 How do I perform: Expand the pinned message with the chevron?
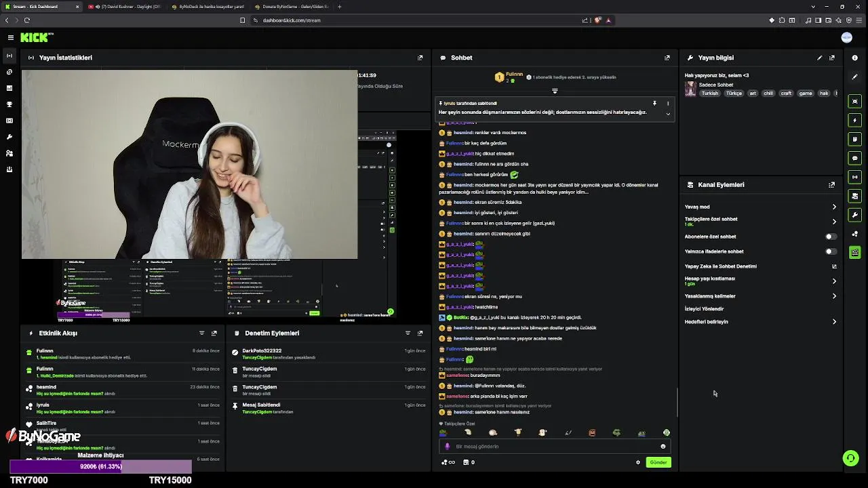pyautogui.click(x=668, y=114)
